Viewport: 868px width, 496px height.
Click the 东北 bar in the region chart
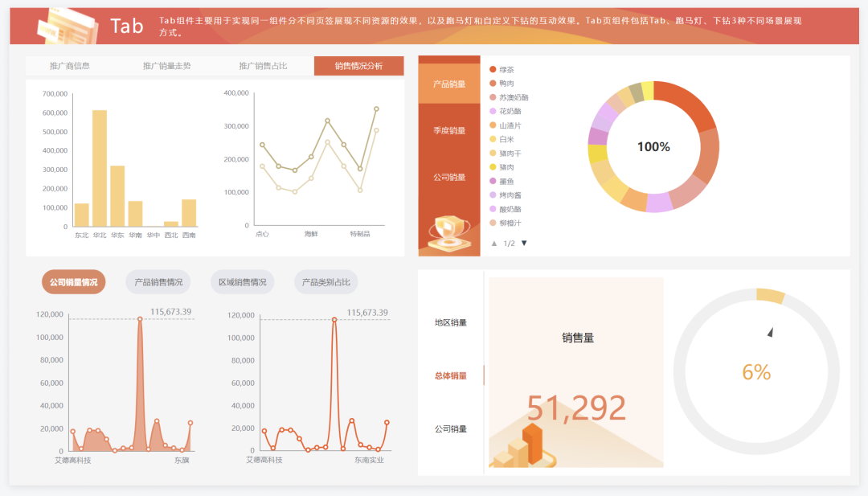(81, 215)
